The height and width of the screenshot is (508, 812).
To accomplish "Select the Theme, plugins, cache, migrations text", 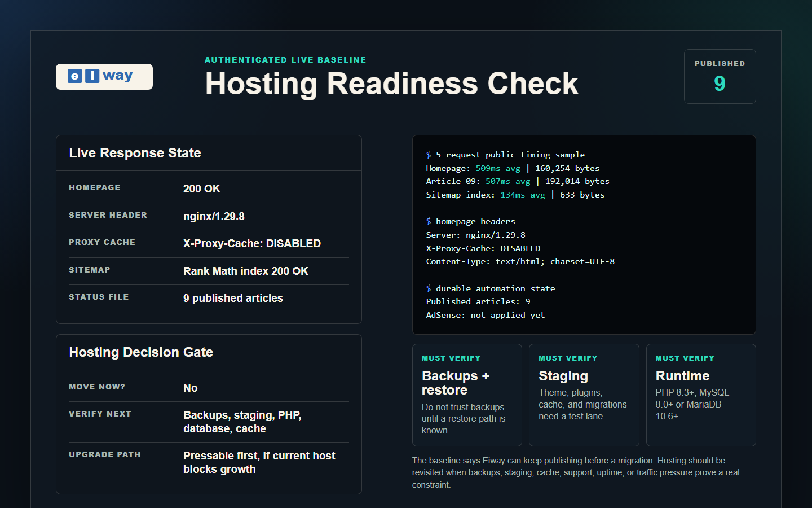I will pyautogui.click(x=582, y=404).
